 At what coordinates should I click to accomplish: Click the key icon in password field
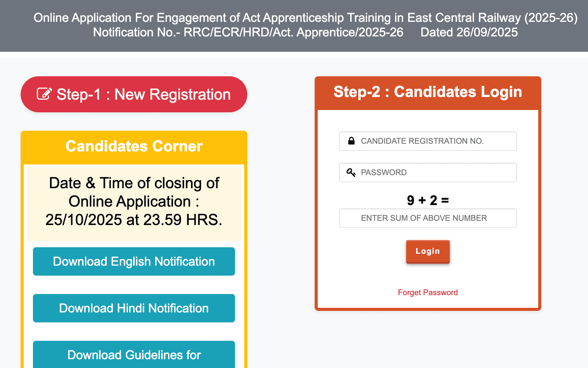pos(351,172)
